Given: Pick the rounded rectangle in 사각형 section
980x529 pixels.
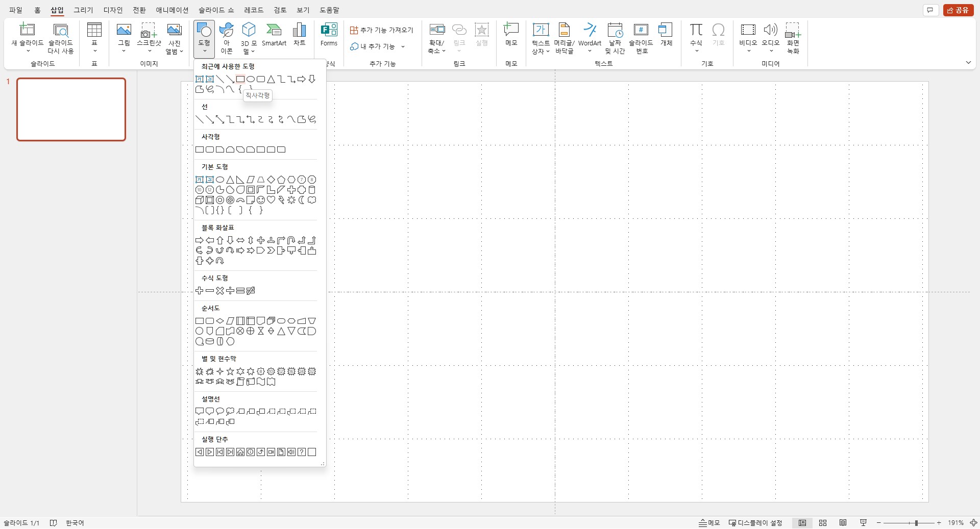Looking at the screenshot, I should pos(210,149).
